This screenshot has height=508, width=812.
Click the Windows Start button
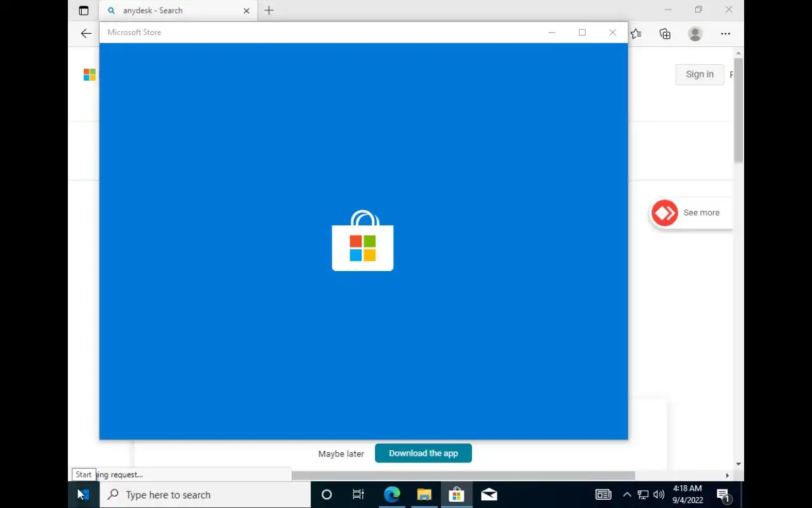coord(83,495)
